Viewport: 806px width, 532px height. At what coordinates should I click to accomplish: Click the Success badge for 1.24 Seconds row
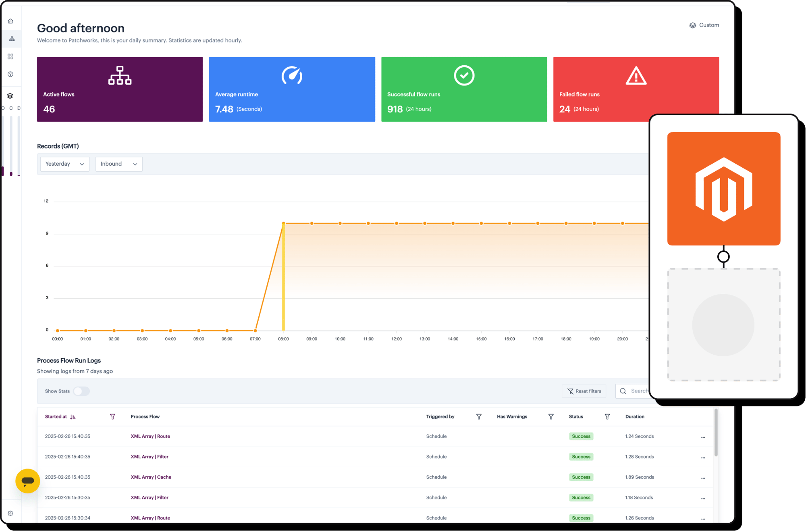pos(581,436)
